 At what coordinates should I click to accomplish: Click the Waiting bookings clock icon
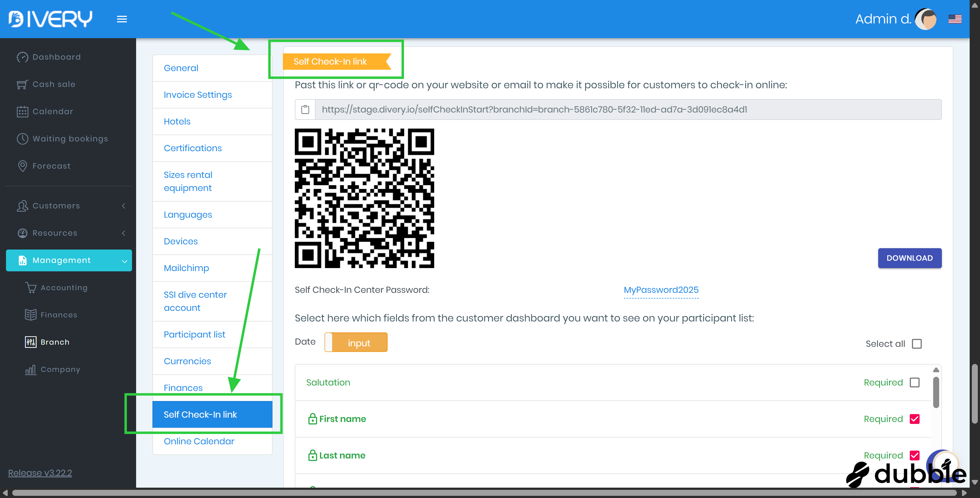pyautogui.click(x=22, y=139)
